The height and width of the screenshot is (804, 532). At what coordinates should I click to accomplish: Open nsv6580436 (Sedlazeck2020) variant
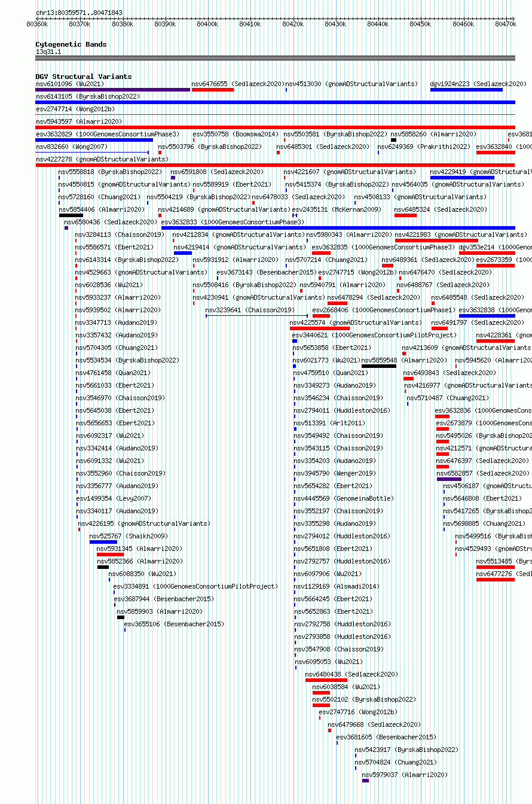click(111, 222)
